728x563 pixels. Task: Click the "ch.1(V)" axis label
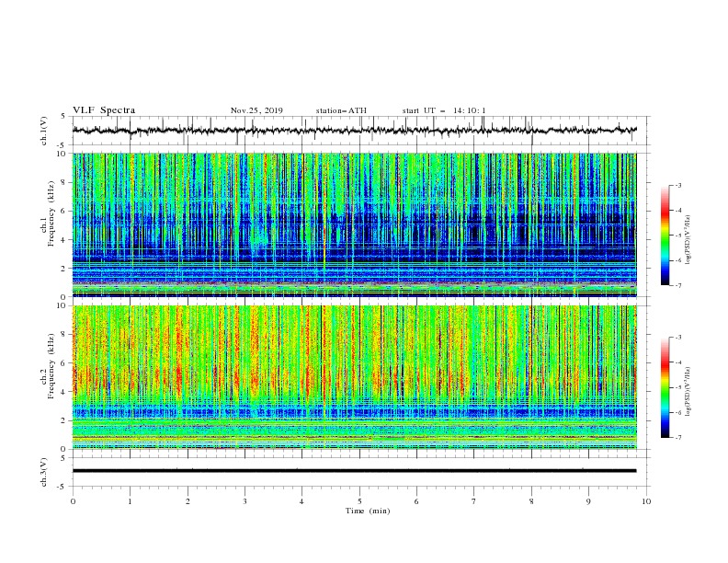click(43, 131)
